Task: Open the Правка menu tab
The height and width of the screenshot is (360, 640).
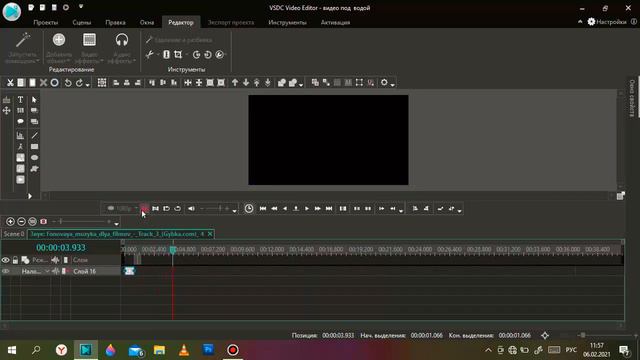Action: point(116,22)
